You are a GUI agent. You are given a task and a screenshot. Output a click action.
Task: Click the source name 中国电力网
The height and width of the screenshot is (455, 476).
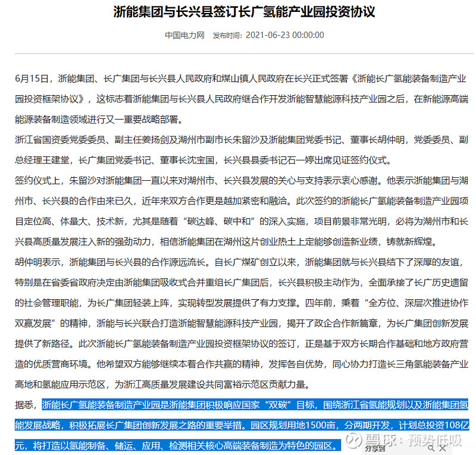(184, 35)
